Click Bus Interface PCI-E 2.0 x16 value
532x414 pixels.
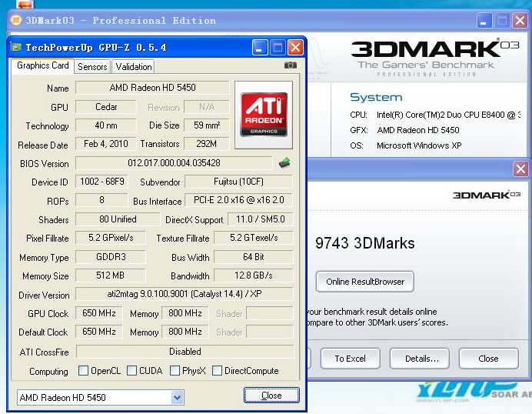(238, 200)
